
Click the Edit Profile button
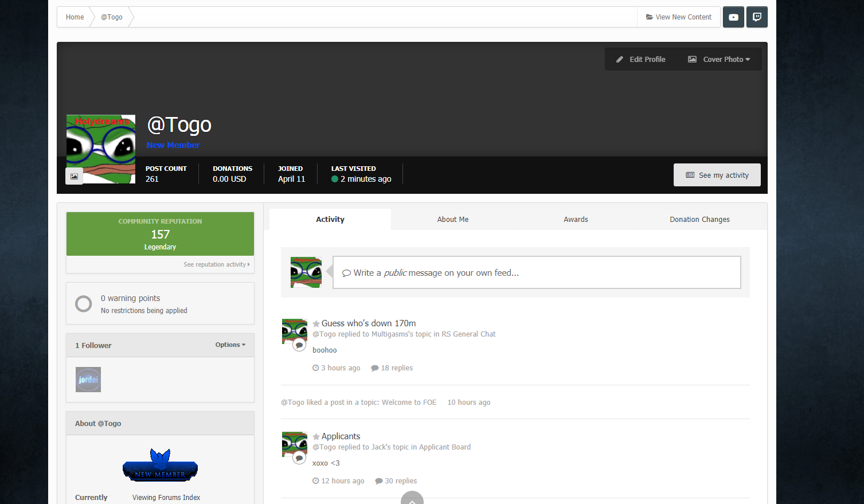pos(641,60)
